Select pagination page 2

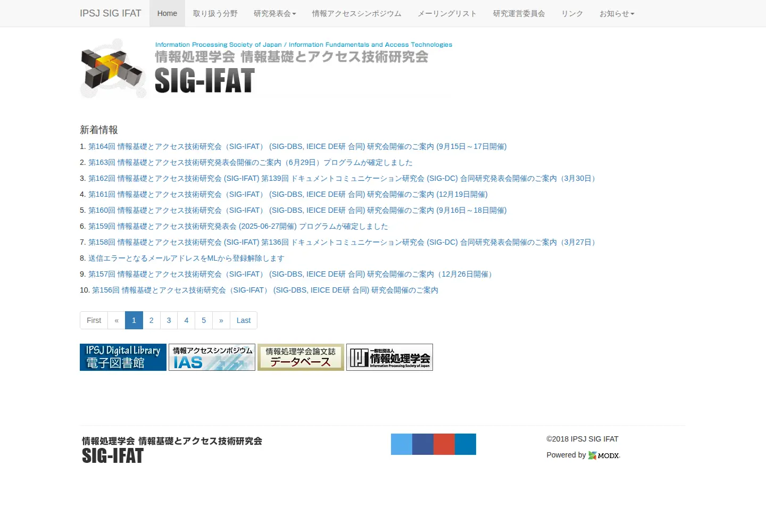152,320
